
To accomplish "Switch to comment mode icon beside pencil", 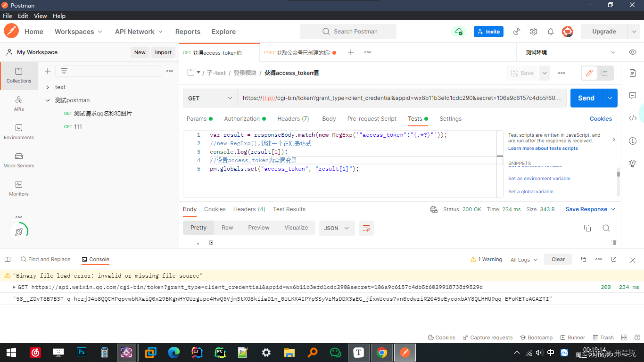I will pyautogui.click(x=605, y=73).
